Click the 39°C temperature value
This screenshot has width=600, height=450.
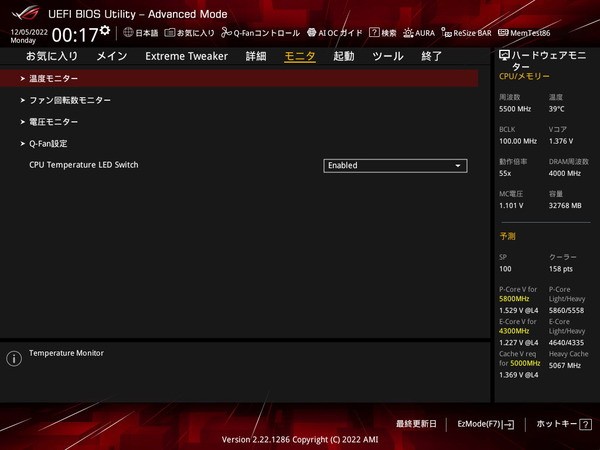[x=556, y=109]
